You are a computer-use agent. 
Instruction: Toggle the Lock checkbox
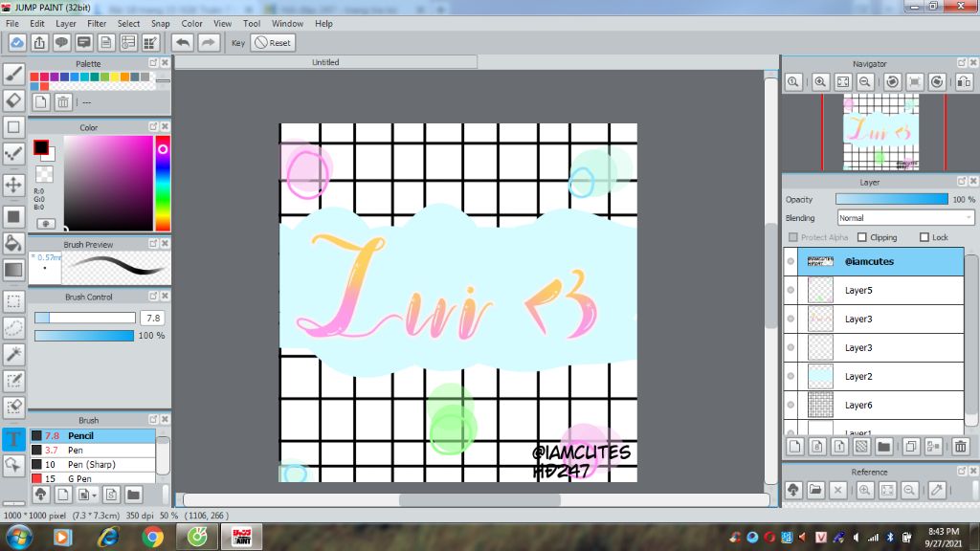(x=924, y=237)
